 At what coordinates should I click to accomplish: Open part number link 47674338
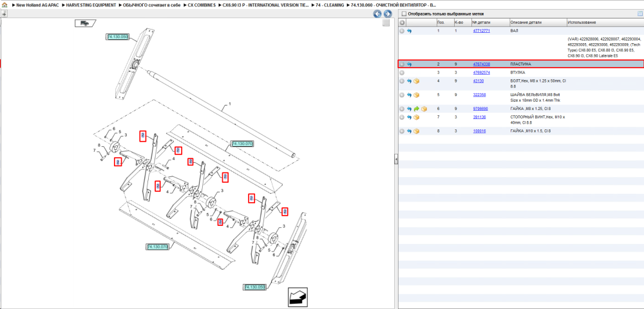[481, 64]
